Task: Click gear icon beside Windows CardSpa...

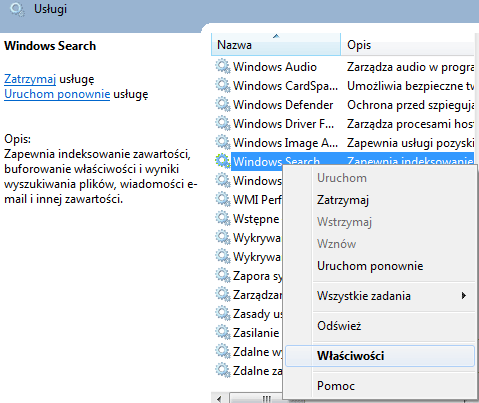Action: coord(222,85)
